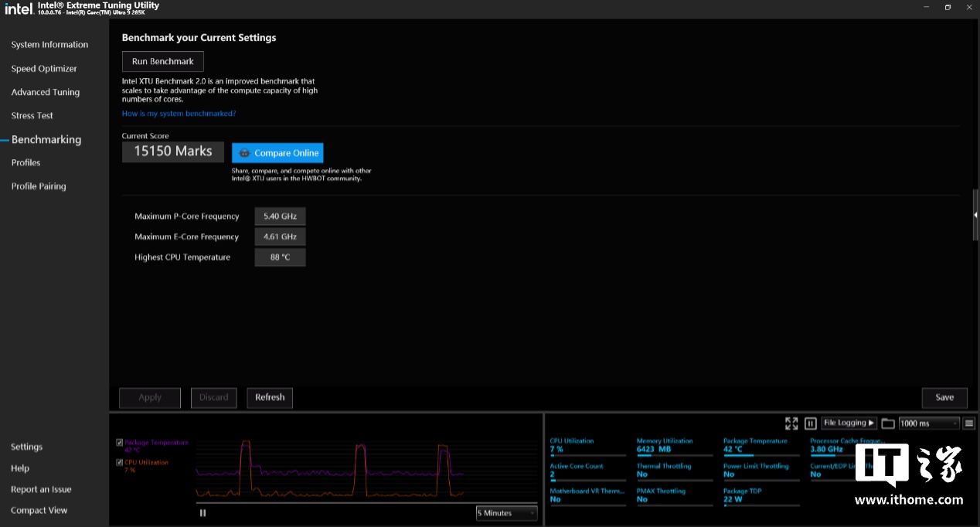980x527 pixels.
Task: Go to the Stress Test section
Action: point(32,116)
